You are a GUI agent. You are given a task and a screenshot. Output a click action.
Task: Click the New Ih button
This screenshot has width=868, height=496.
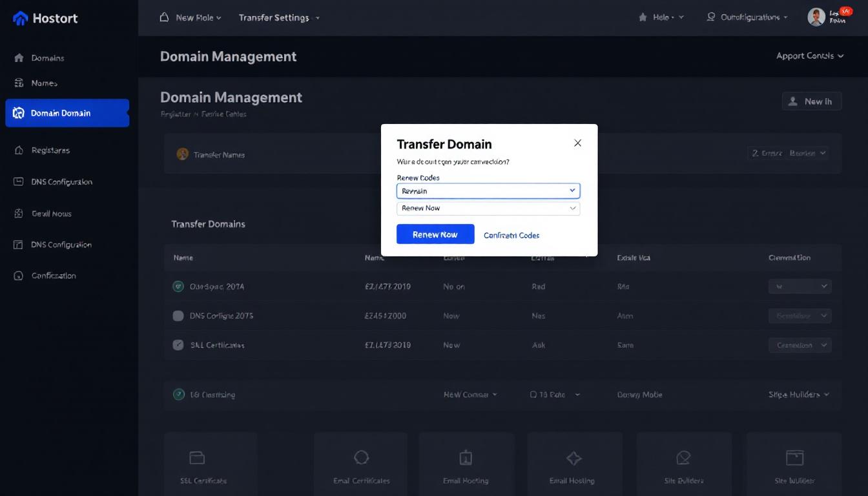coord(811,101)
